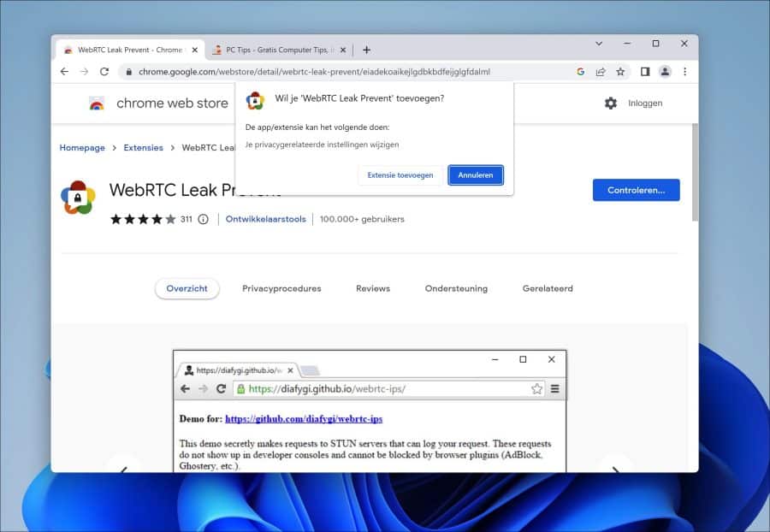The height and width of the screenshot is (532, 770).
Task: Open the Chrome profile avatar
Action: pyautogui.click(x=665, y=72)
